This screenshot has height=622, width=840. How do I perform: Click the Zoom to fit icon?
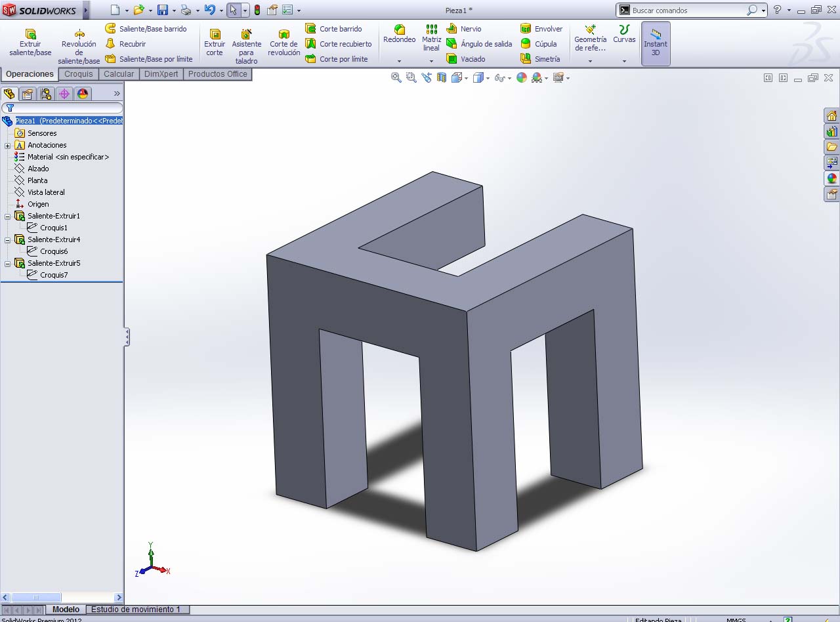pyautogui.click(x=396, y=77)
